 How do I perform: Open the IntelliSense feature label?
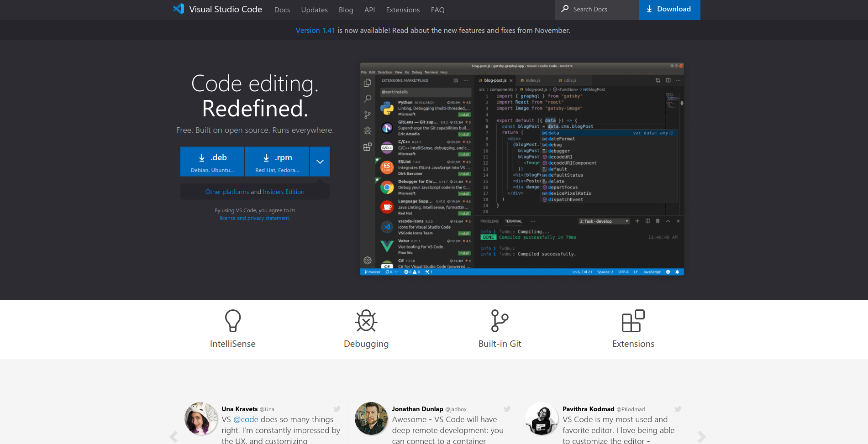233,344
